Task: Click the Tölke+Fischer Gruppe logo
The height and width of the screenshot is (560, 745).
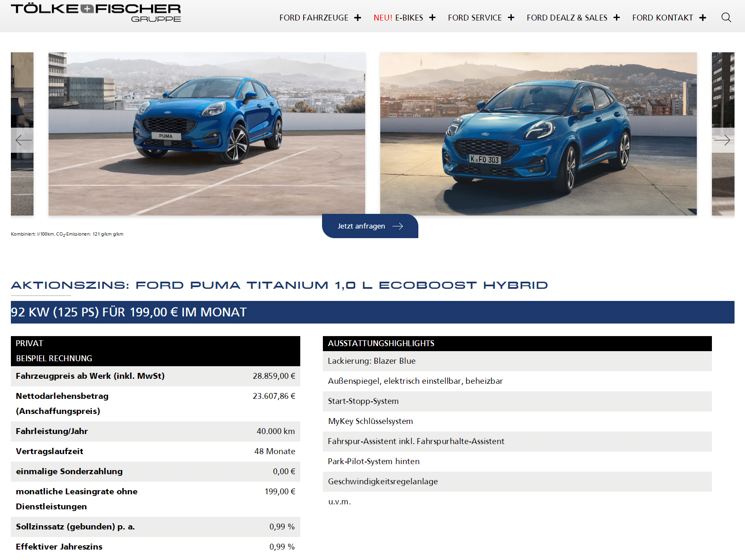Action: (96, 13)
